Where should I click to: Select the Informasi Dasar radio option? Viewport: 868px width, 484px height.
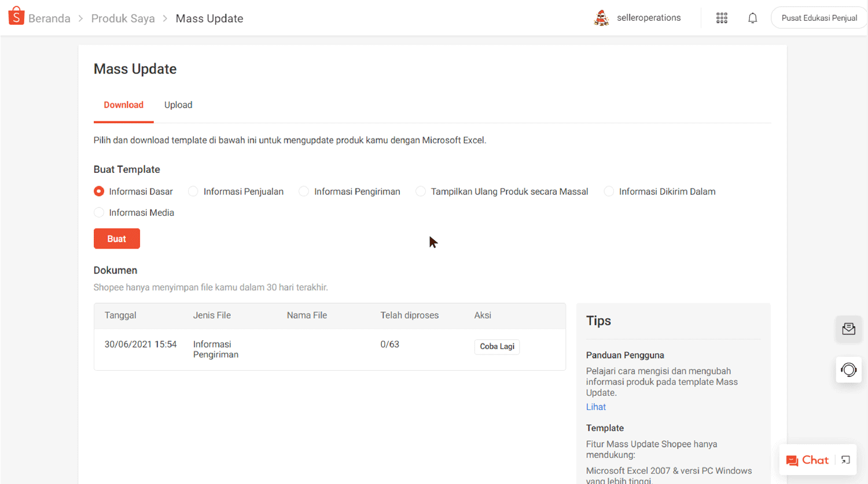(99, 191)
